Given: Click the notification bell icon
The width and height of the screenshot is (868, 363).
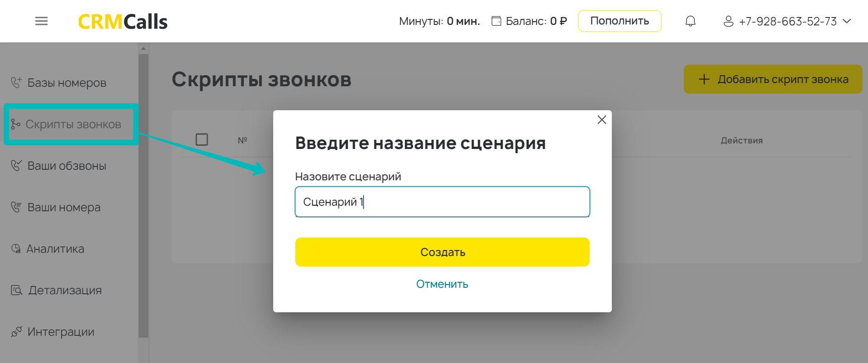Looking at the screenshot, I should (x=690, y=21).
